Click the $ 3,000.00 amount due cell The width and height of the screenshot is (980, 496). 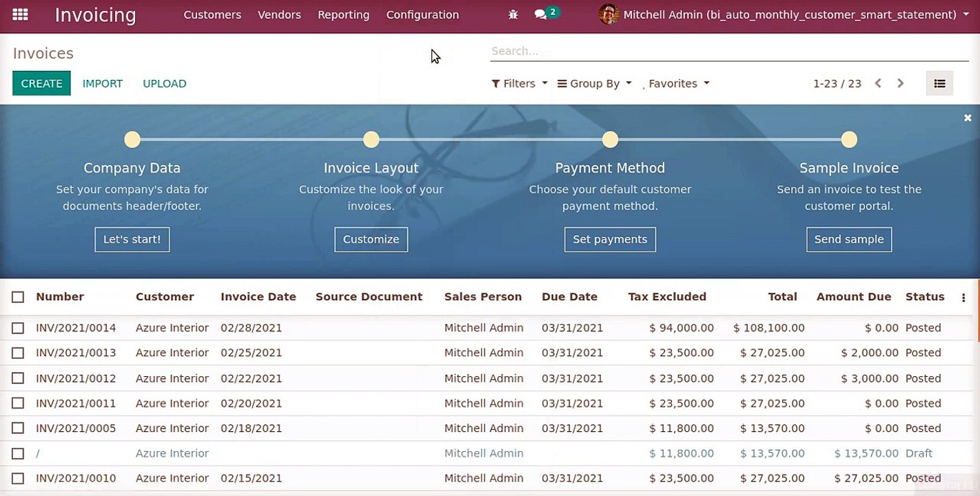870,378
